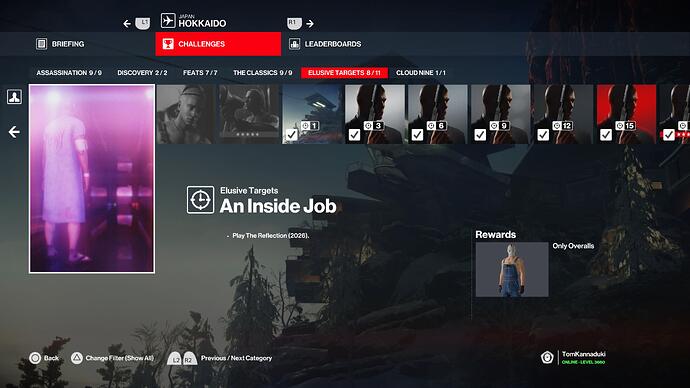Viewport: 690px width, 388px height.
Task: Click Previous / Next Category label
Action: 236,358
